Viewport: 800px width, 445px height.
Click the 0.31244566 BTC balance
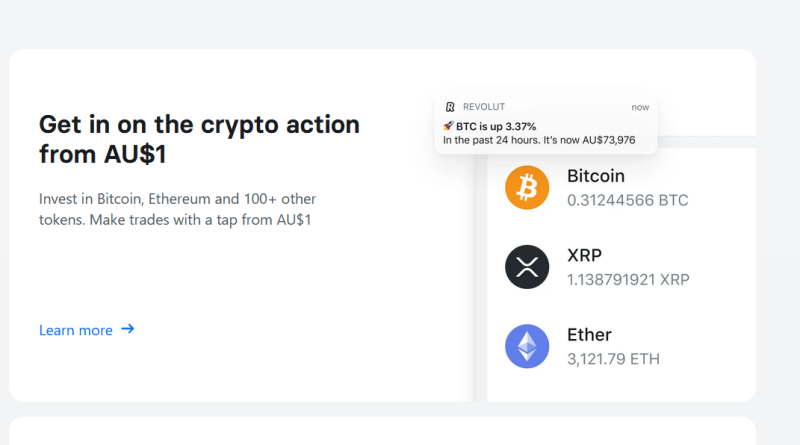point(628,200)
